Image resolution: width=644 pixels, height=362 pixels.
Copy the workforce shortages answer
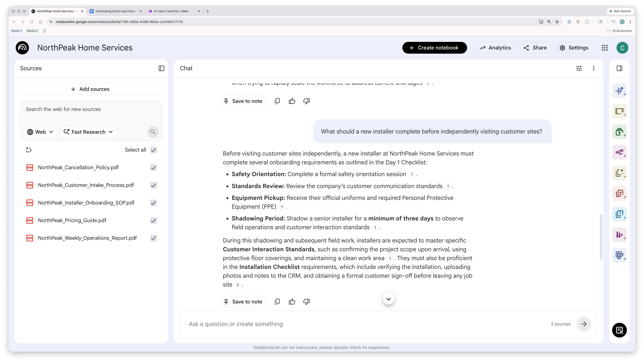[x=277, y=101]
